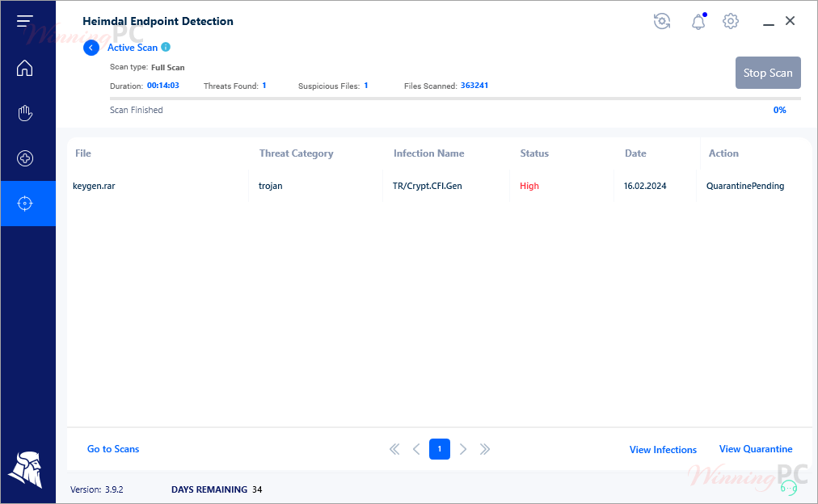
Task: Close the Heimdal window
Action: 790,21
